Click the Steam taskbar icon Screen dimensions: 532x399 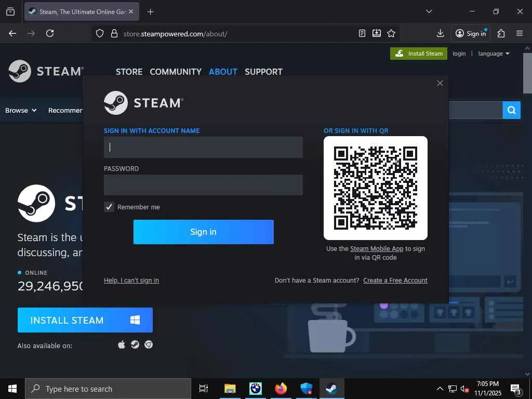click(x=331, y=389)
